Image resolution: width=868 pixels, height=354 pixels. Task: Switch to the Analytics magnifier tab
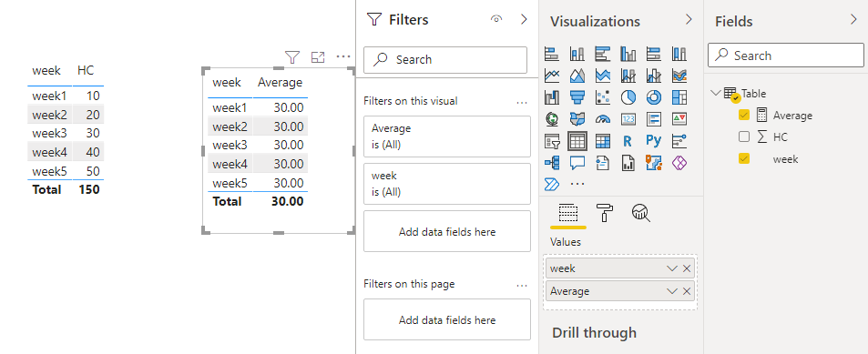[x=641, y=213]
